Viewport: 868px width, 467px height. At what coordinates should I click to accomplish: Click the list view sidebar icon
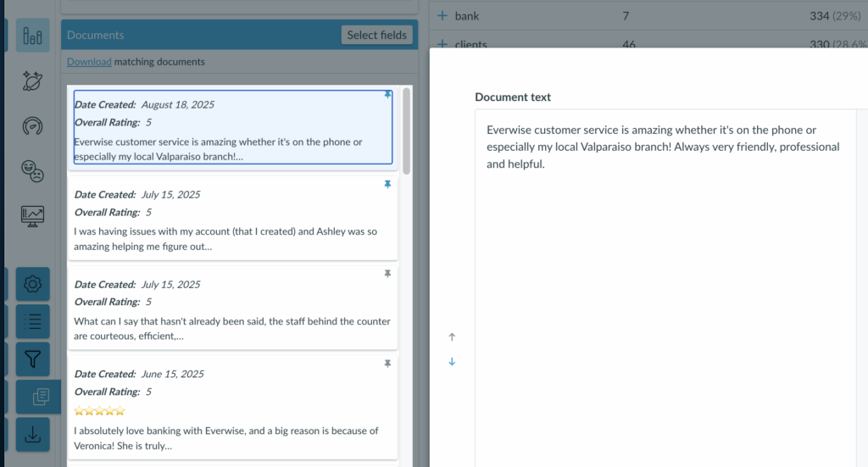click(x=33, y=321)
